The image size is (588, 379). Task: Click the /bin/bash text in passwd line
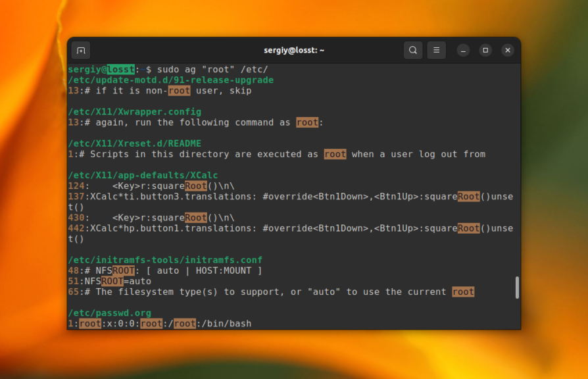pyautogui.click(x=226, y=324)
